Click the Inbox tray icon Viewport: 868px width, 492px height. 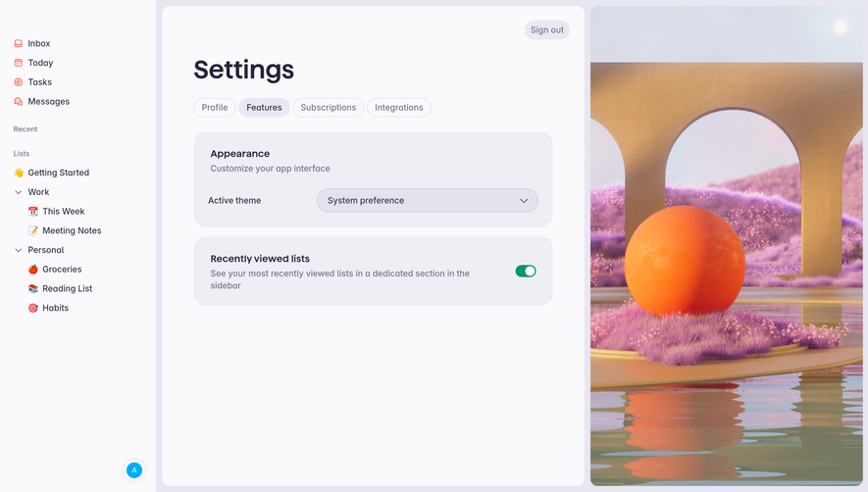click(x=19, y=43)
